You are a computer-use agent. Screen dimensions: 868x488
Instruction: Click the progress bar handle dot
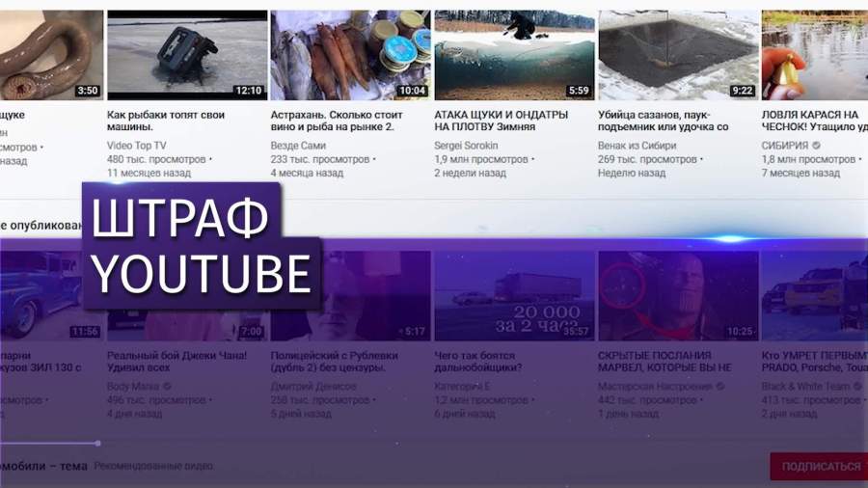click(x=98, y=444)
